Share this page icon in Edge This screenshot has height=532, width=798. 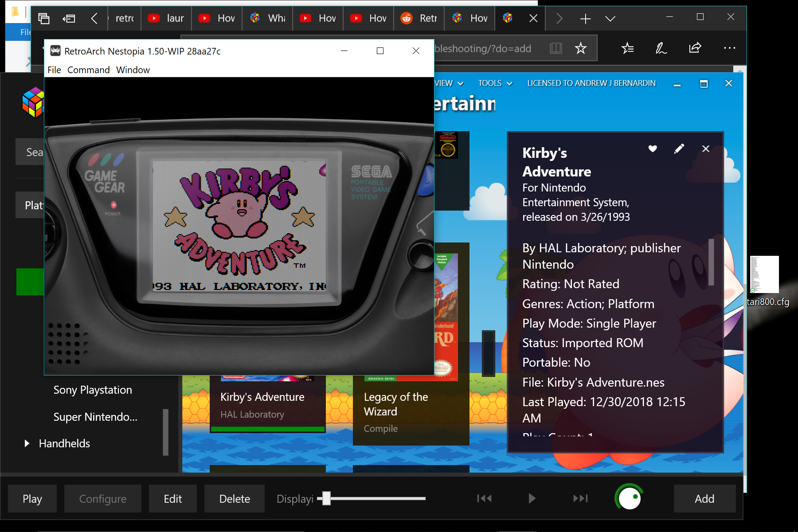coord(695,48)
